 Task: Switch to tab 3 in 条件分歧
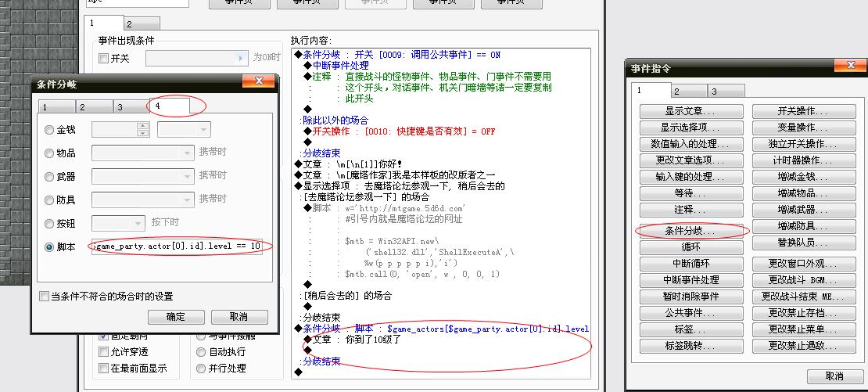131,107
